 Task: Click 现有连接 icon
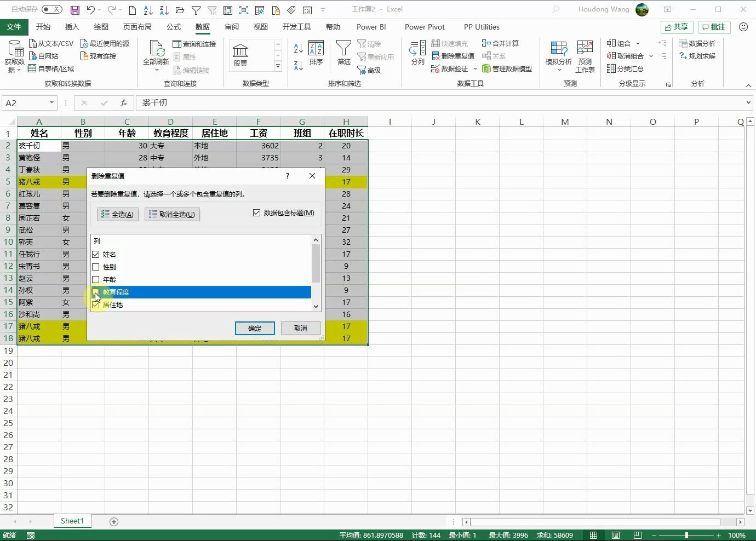click(84, 56)
